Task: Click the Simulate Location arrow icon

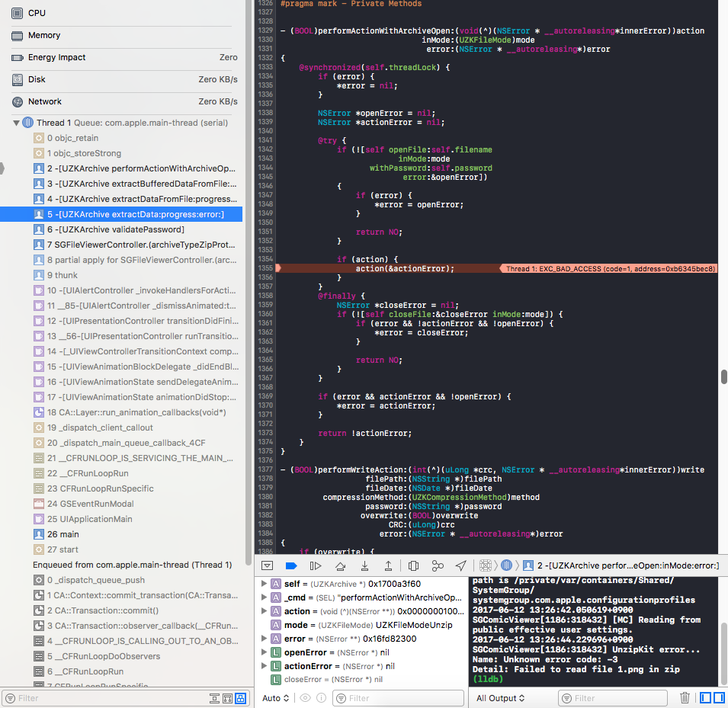Action: (x=460, y=565)
